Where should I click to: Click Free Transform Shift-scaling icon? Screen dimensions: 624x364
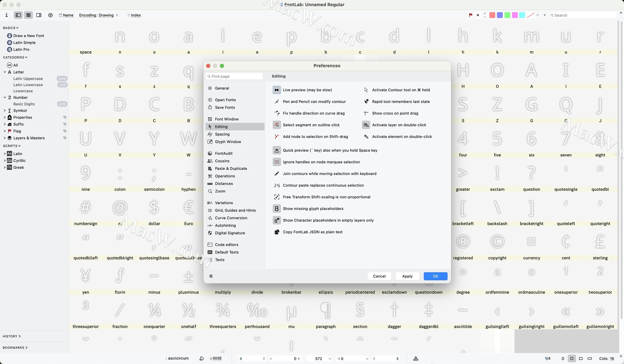[277, 197]
